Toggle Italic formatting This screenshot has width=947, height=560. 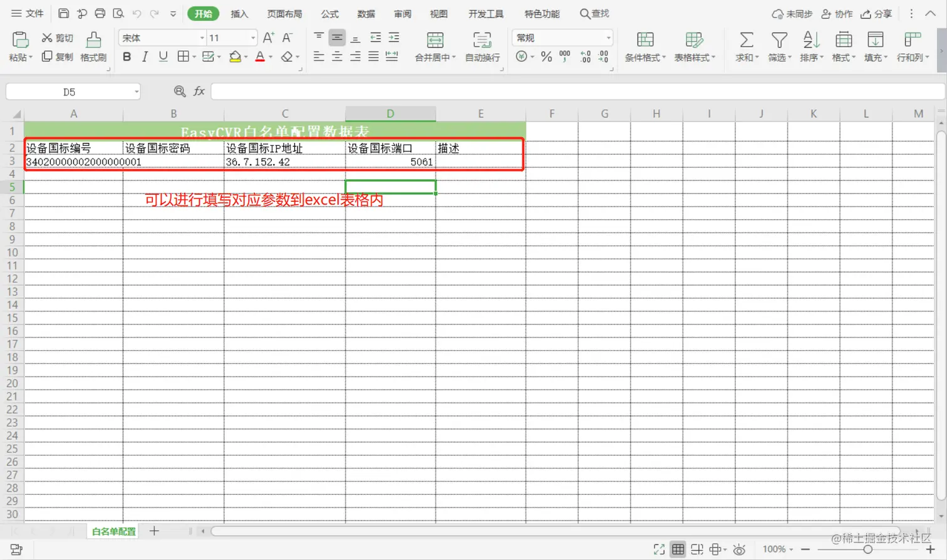pos(145,57)
